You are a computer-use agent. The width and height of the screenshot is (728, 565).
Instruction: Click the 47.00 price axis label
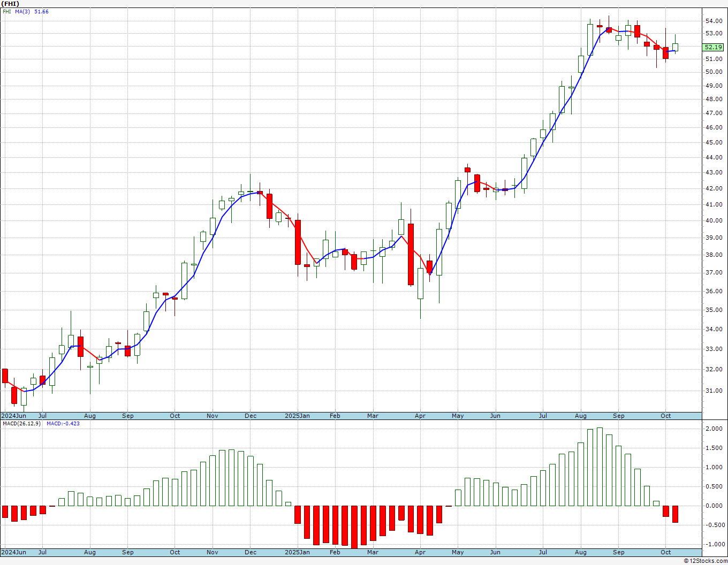pos(714,113)
